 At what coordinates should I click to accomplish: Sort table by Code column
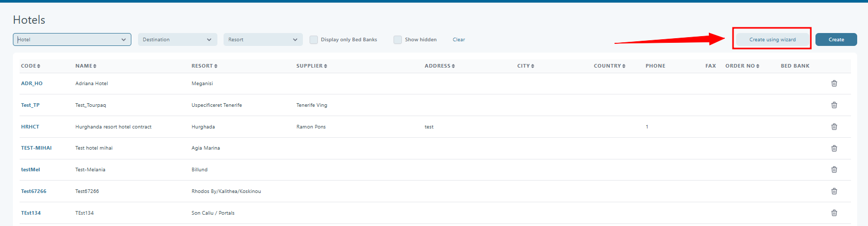point(30,66)
